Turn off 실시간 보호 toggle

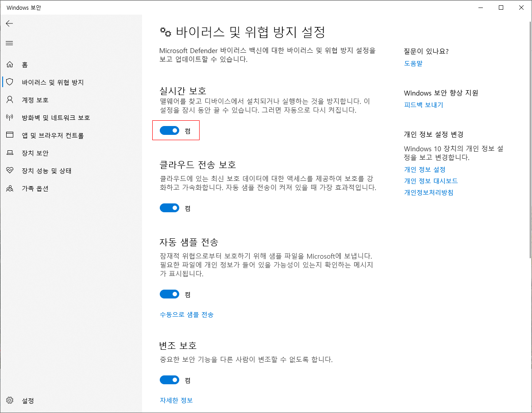[x=170, y=130]
